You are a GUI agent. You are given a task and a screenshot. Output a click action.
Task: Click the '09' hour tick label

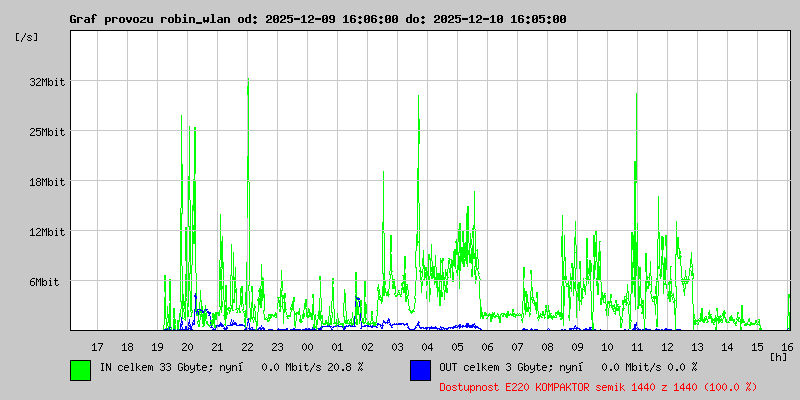tap(578, 347)
